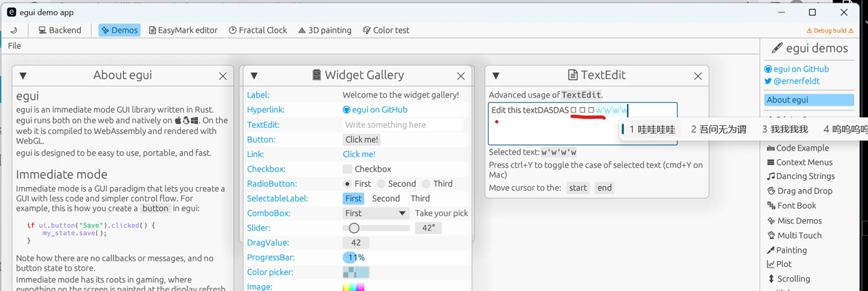Open the 3D painting app
This screenshot has width=868, height=291.
pos(325,31)
